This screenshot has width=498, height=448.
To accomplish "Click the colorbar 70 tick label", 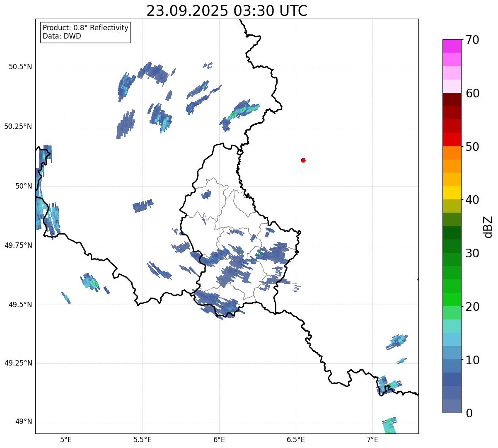I will 473,40.
